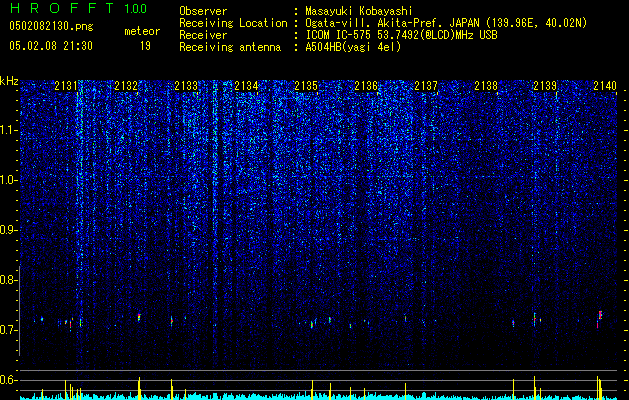This screenshot has height=400, width=629.
Task: Click the date stamp 05.02.08 21:30
Action: [51, 46]
